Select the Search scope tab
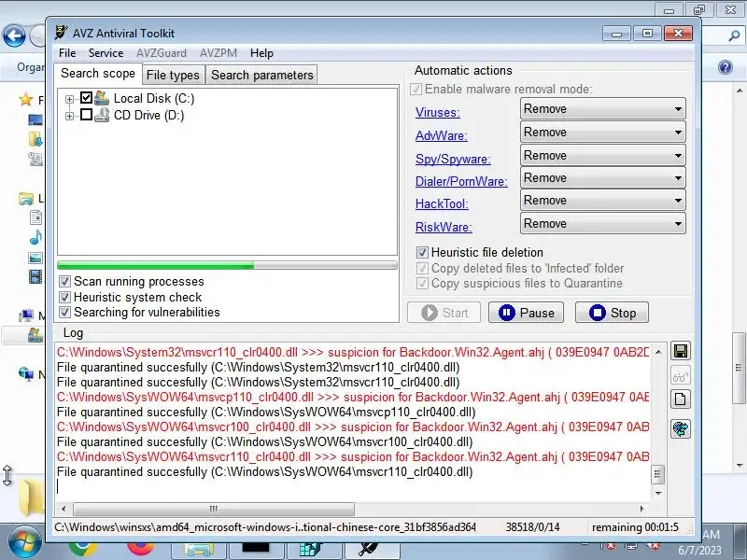The image size is (747, 560). coord(98,74)
